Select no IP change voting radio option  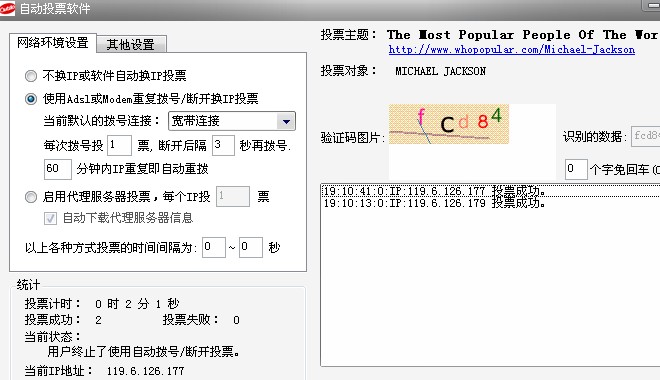tap(31, 76)
